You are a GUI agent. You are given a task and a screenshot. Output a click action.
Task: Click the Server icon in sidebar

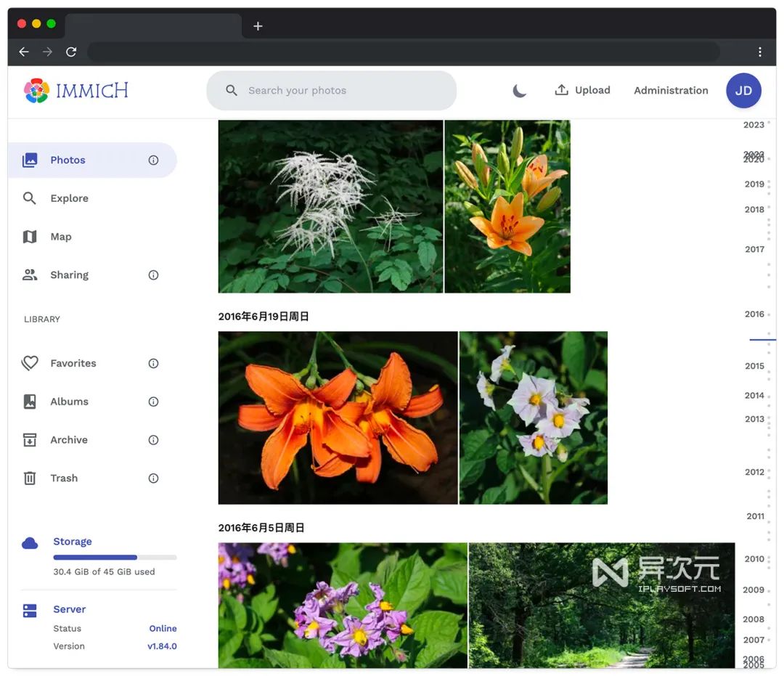(x=30, y=611)
